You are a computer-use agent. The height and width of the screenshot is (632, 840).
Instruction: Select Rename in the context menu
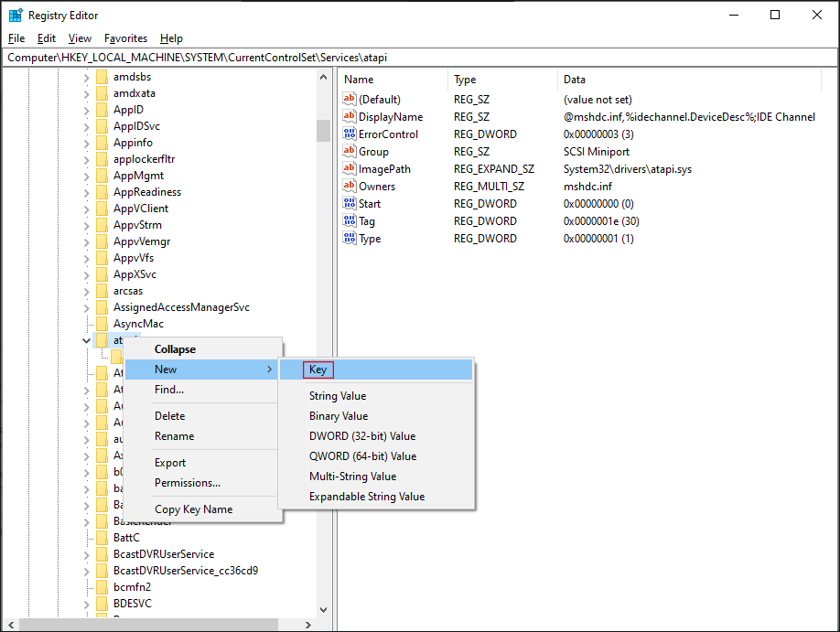[201, 436]
